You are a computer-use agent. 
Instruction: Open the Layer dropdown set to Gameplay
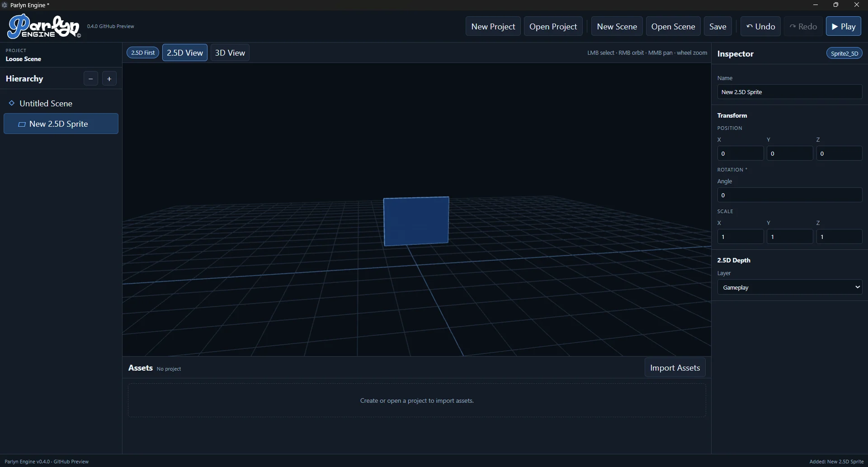(790, 287)
